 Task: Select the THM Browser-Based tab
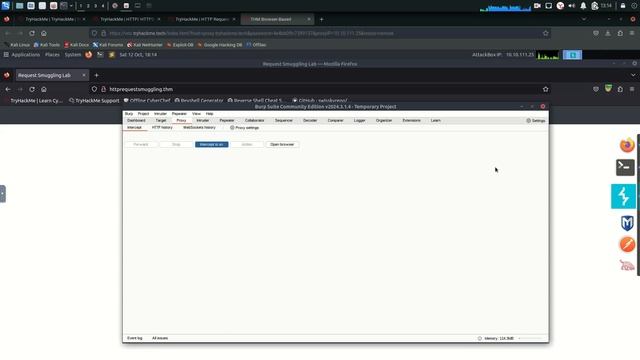click(277, 19)
